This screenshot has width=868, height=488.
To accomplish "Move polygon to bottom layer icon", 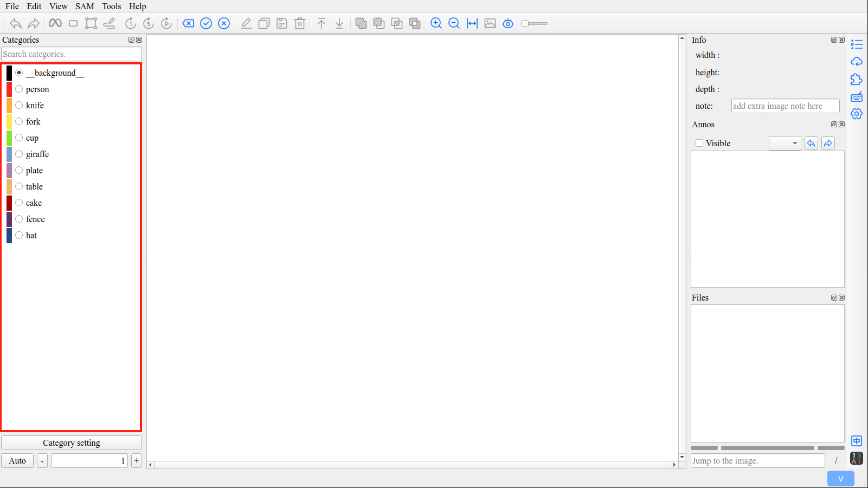I will click(x=339, y=23).
